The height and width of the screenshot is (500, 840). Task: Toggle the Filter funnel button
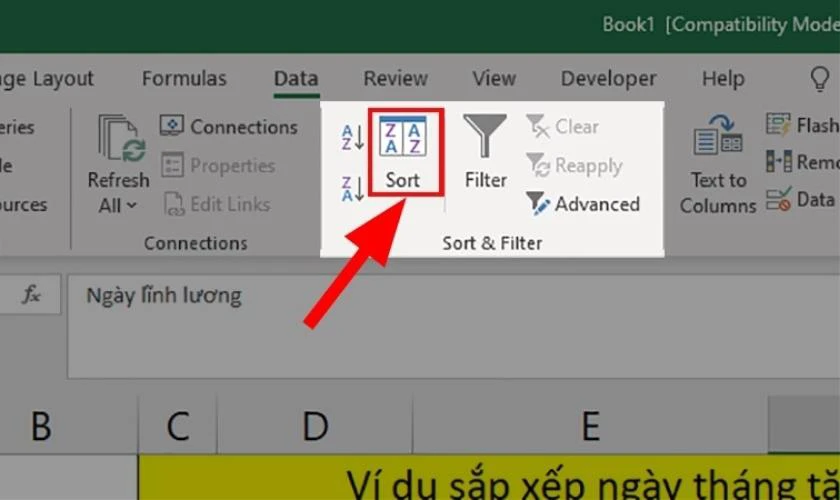pos(485,153)
